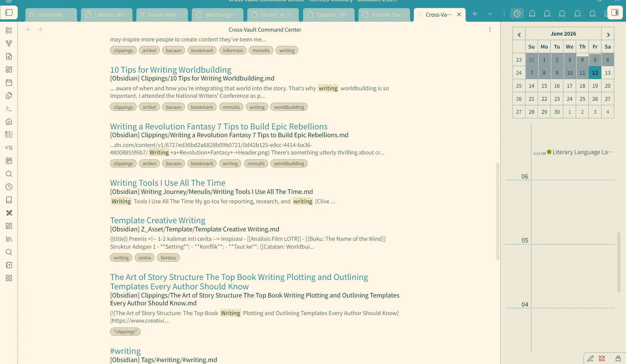Add a new tab with plus
The height and width of the screenshot is (364, 626).
pos(475,14)
